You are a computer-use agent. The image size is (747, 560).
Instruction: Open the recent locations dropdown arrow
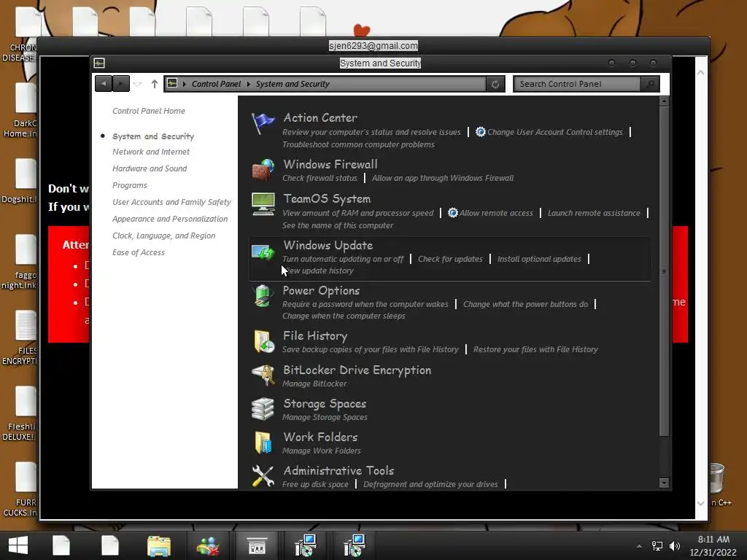[137, 85]
